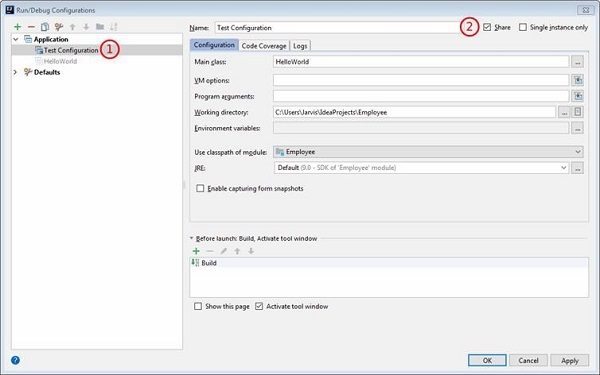
Task: Add new configuration with green plus icon
Action: point(17,27)
